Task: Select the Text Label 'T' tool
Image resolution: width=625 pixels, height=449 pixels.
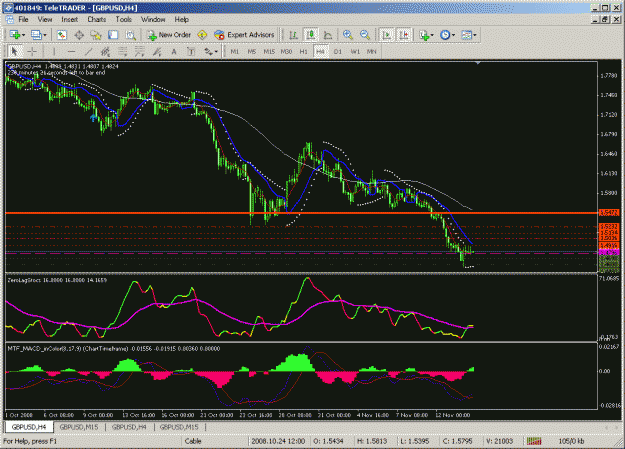Action: [x=191, y=51]
